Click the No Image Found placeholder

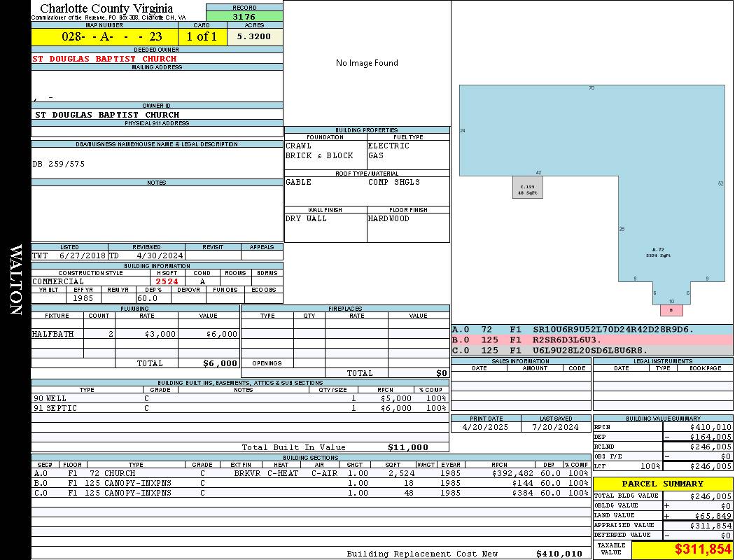pos(367,63)
